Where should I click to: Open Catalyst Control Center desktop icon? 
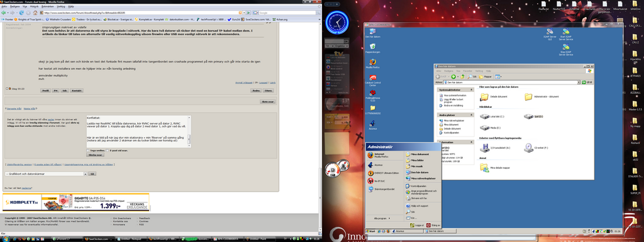click(372, 80)
